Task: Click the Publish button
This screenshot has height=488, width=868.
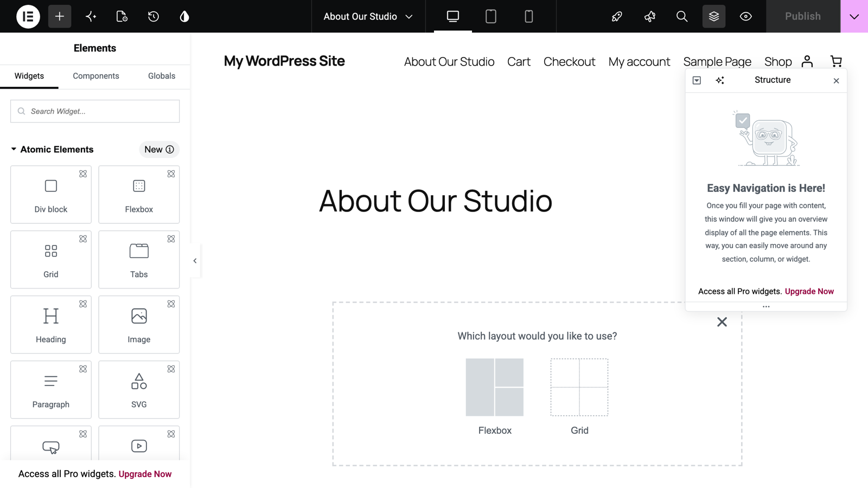Action: [x=803, y=16]
